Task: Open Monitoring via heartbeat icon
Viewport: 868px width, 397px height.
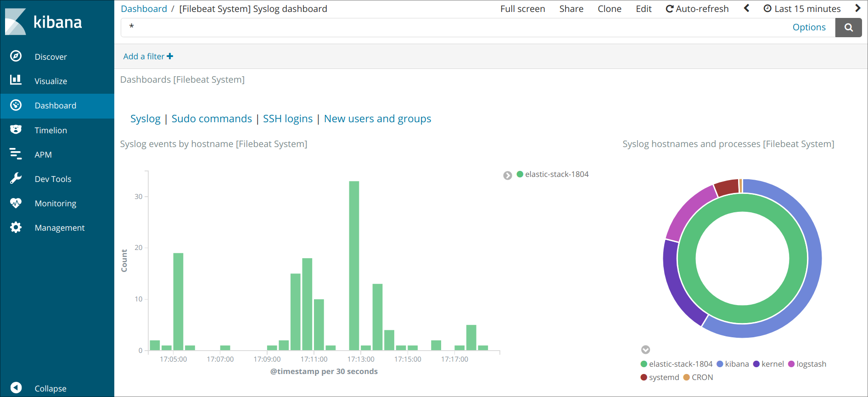Action: (x=16, y=203)
